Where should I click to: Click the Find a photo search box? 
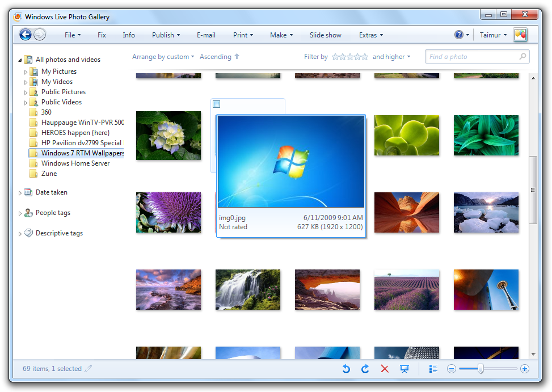(472, 57)
